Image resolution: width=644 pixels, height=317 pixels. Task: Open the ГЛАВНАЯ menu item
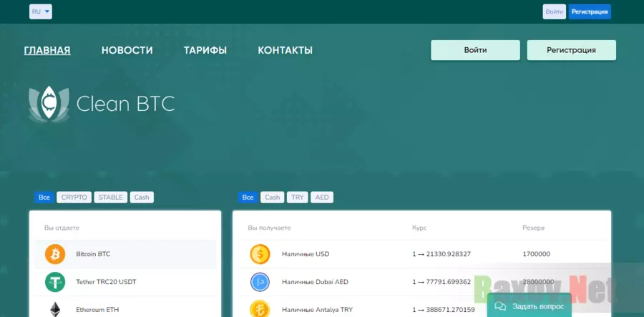click(47, 51)
